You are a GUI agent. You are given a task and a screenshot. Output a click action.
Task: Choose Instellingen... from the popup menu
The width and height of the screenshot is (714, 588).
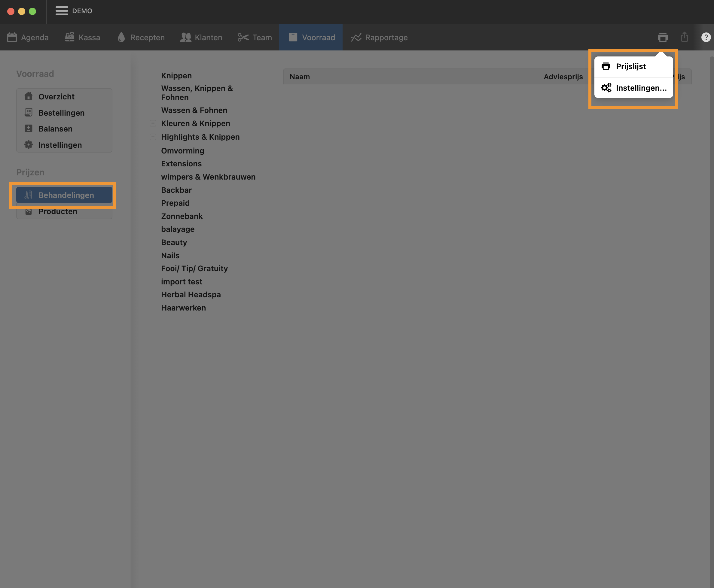point(641,88)
